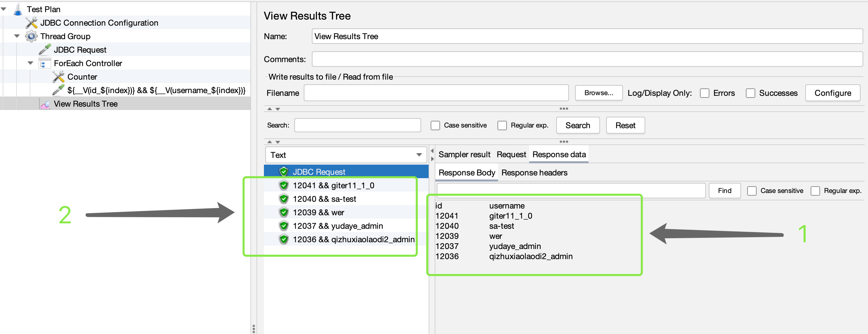Viewport: 868px width, 334px height.
Task: Click the Find button
Action: pyautogui.click(x=725, y=191)
